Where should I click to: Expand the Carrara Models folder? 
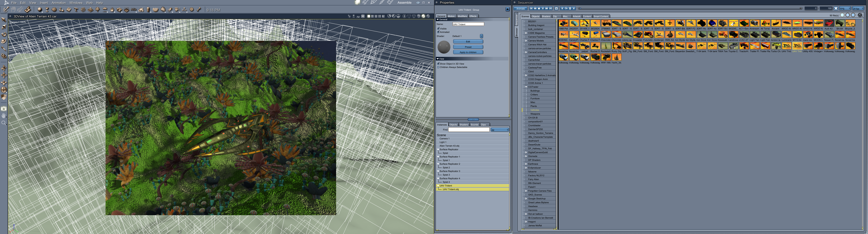[526, 41]
